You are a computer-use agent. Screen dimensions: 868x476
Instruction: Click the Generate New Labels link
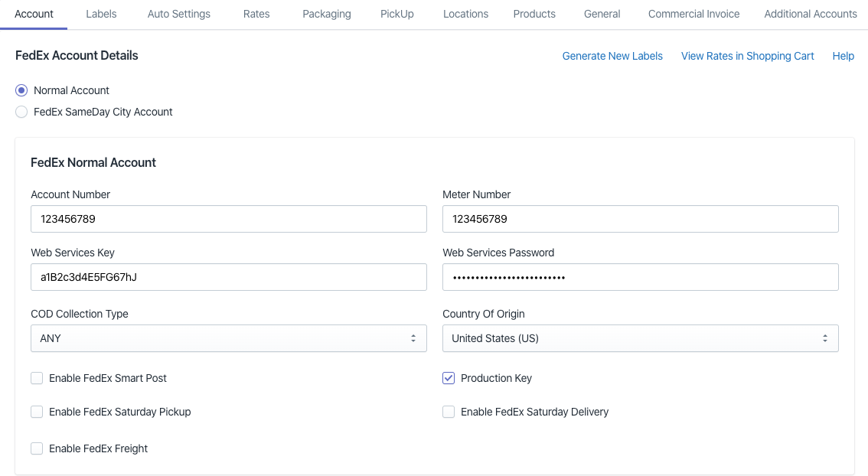click(612, 56)
